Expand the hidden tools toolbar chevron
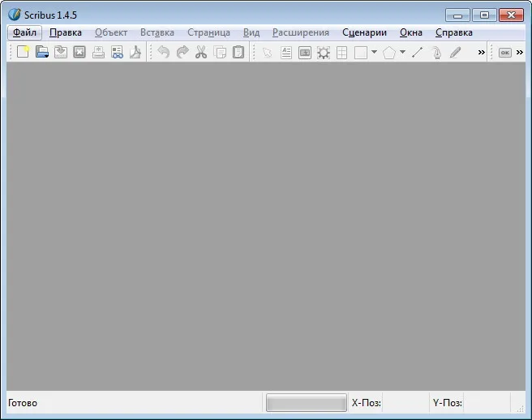This screenshot has width=532, height=420. pos(481,52)
